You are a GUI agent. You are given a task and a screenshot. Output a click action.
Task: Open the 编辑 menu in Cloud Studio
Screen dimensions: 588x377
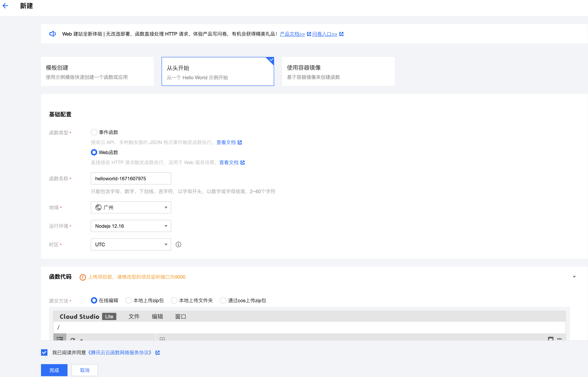[x=157, y=316]
